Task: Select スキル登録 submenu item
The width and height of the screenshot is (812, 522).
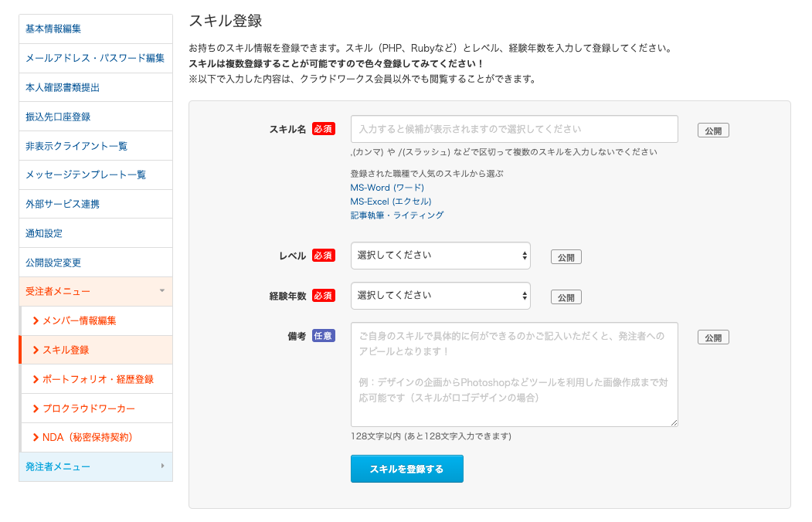Action: pos(97,350)
